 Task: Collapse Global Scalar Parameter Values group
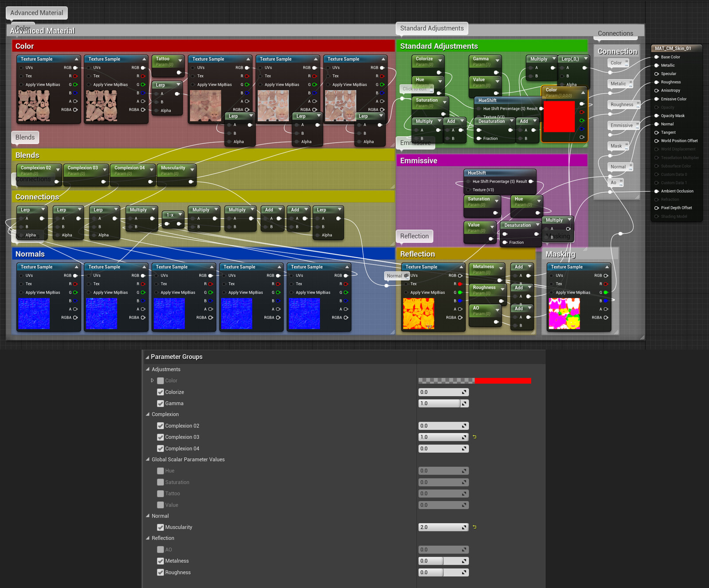click(148, 460)
